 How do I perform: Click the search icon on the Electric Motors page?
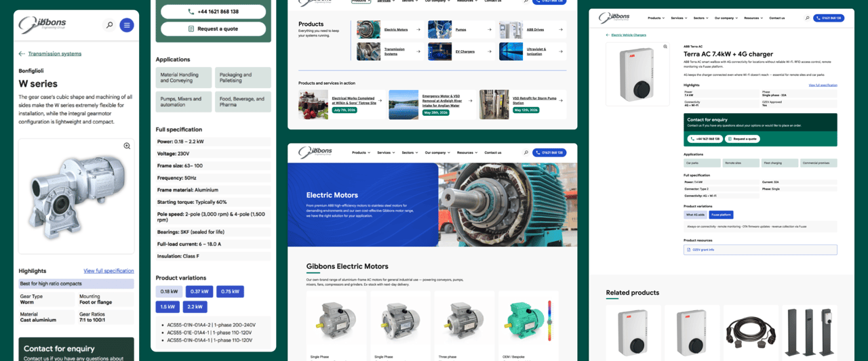pyautogui.click(x=526, y=152)
